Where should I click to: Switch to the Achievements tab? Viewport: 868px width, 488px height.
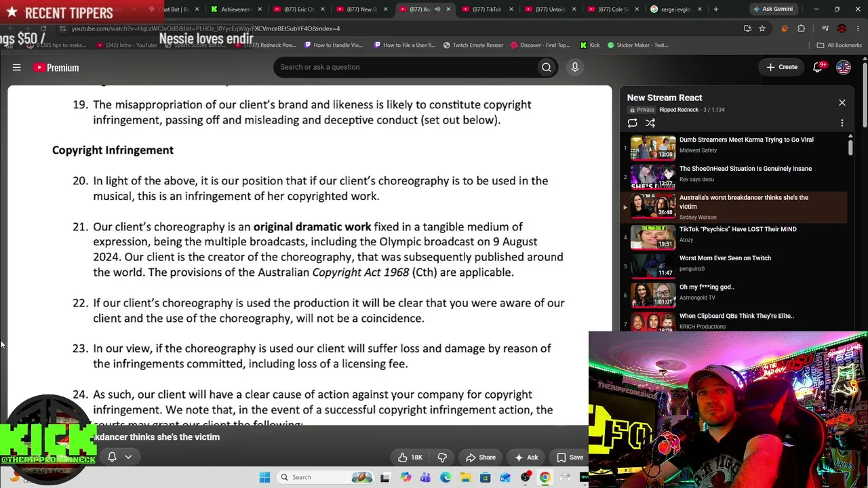coord(236,9)
